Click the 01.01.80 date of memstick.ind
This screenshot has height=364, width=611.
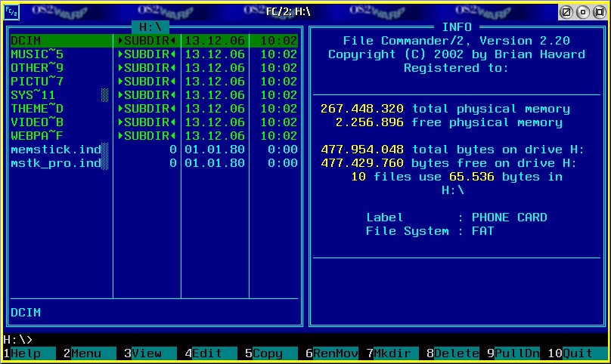[215, 150]
